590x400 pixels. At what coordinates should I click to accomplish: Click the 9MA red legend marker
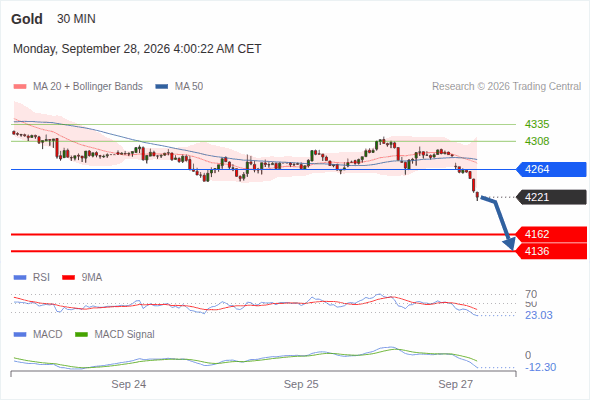coord(68,278)
